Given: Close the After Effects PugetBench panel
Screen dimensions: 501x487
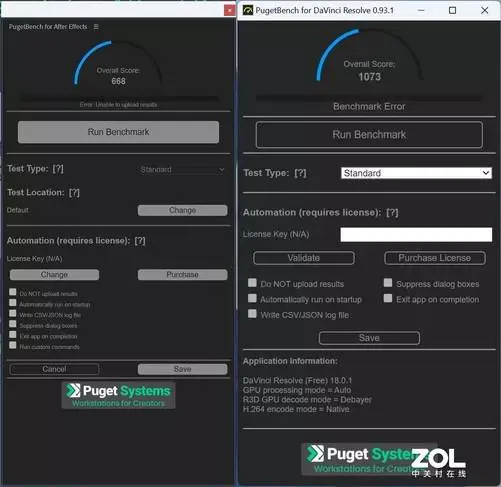Looking at the screenshot, I should point(229,11).
